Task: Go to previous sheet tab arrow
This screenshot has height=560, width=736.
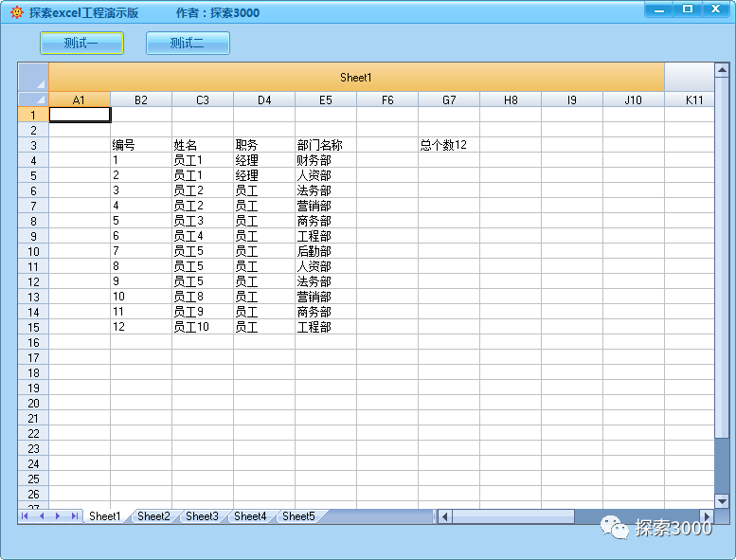Action: [42, 516]
